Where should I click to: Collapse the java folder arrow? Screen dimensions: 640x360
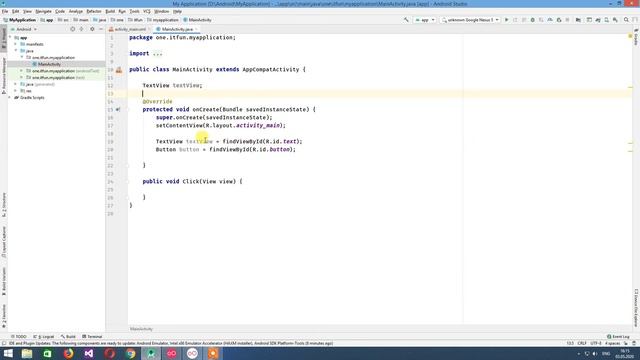[16, 51]
